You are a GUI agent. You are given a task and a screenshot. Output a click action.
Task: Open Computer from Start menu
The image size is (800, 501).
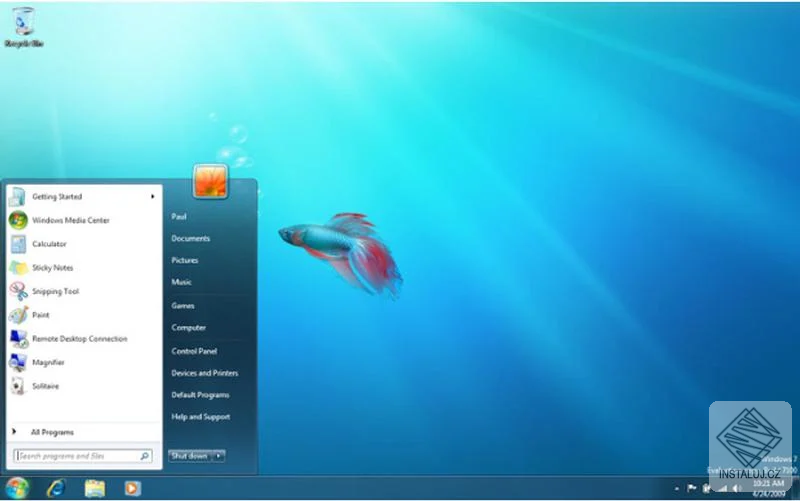point(188,328)
